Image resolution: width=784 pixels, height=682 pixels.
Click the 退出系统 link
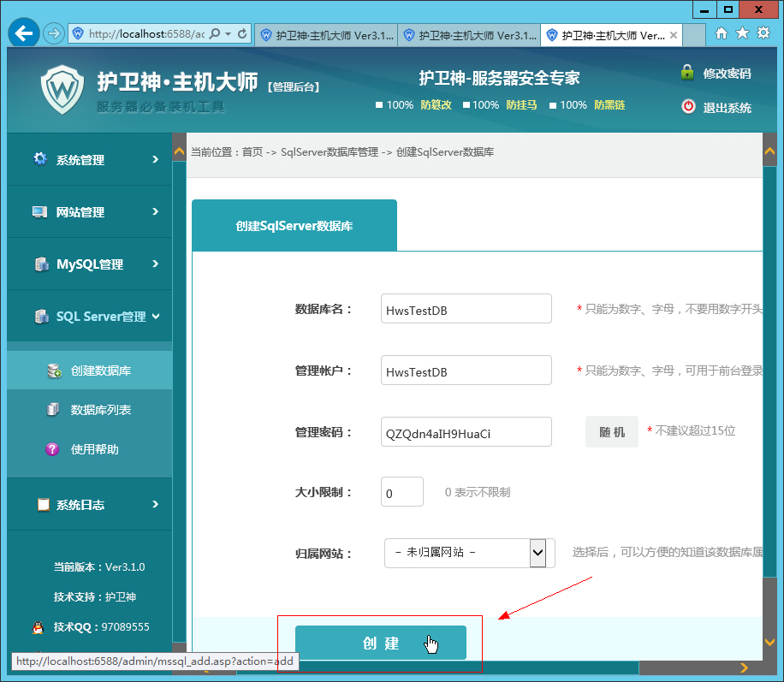click(x=727, y=108)
